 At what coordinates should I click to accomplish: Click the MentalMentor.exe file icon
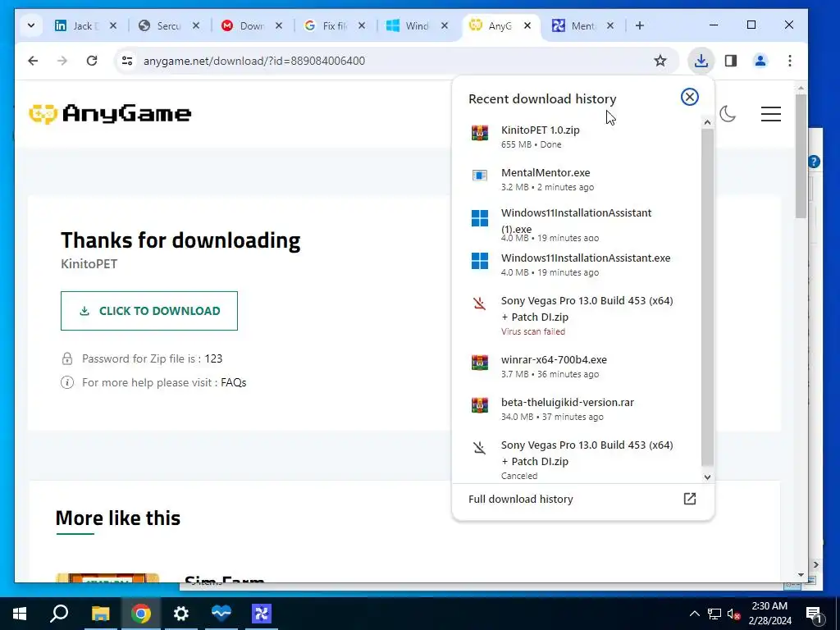[x=479, y=176]
